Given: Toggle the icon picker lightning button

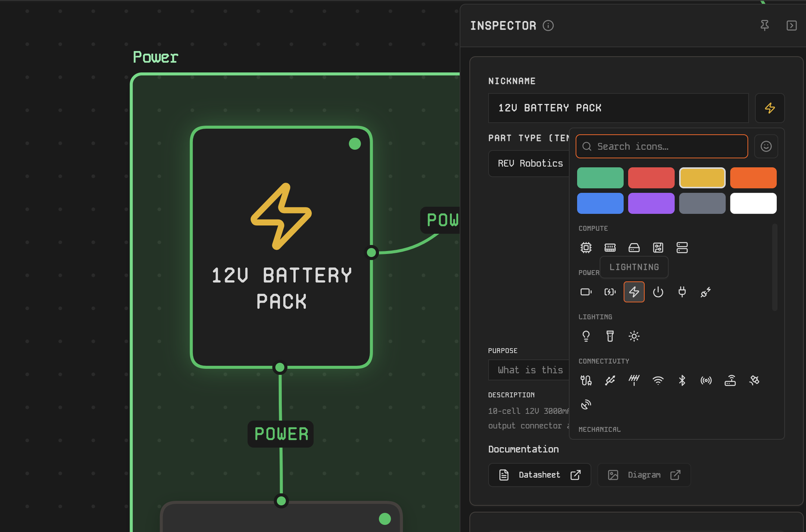Looking at the screenshot, I should (770, 108).
